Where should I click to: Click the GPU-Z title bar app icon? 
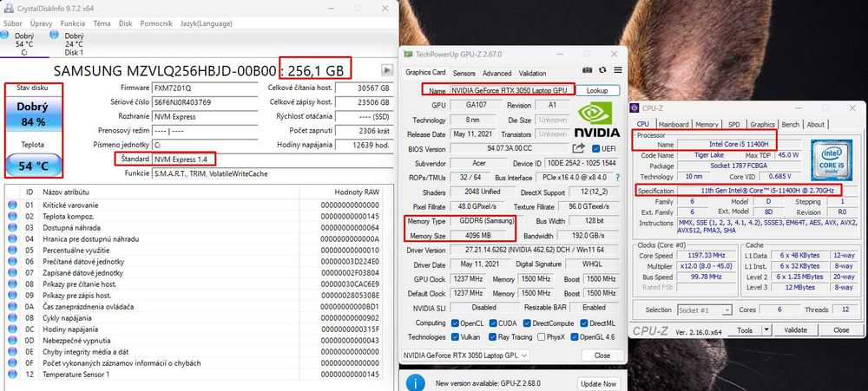(408, 55)
